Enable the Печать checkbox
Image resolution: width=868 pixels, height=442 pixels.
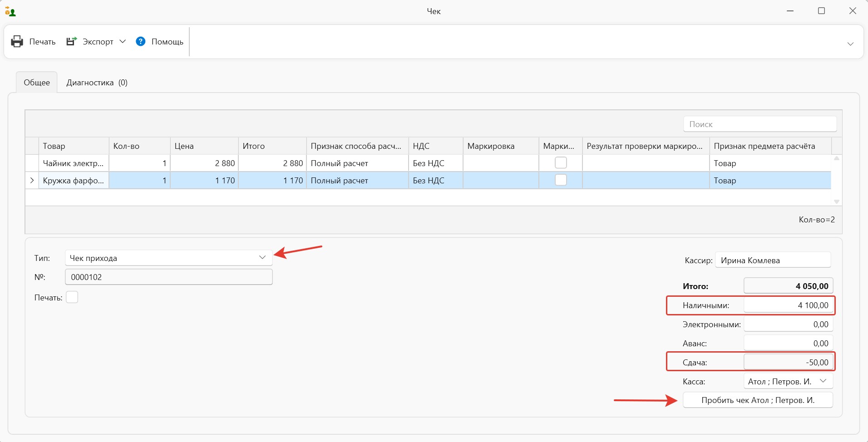point(72,297)
